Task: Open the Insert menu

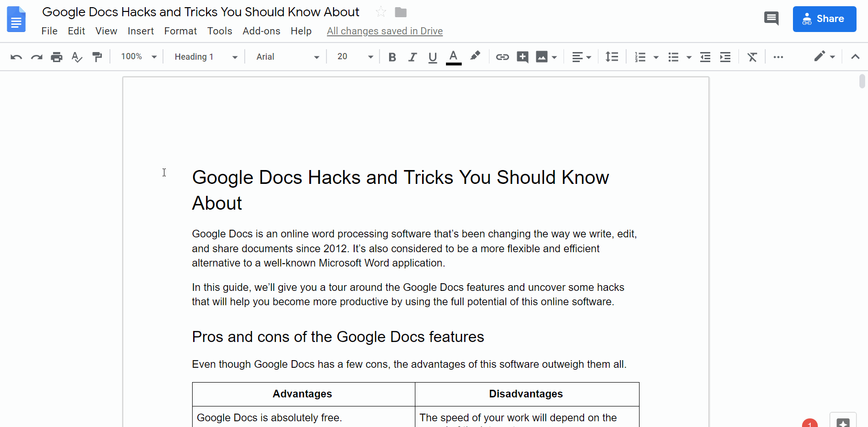Action: [141, 31]
